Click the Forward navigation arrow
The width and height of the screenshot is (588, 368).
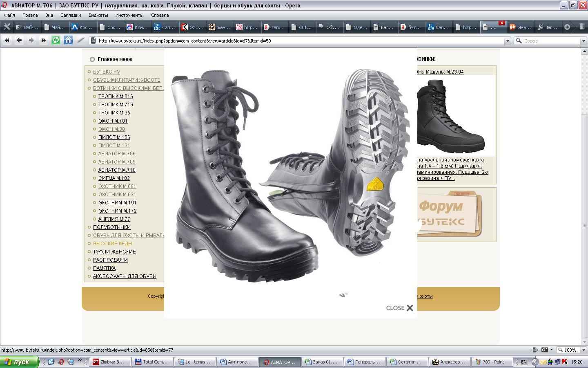[31, 40]
